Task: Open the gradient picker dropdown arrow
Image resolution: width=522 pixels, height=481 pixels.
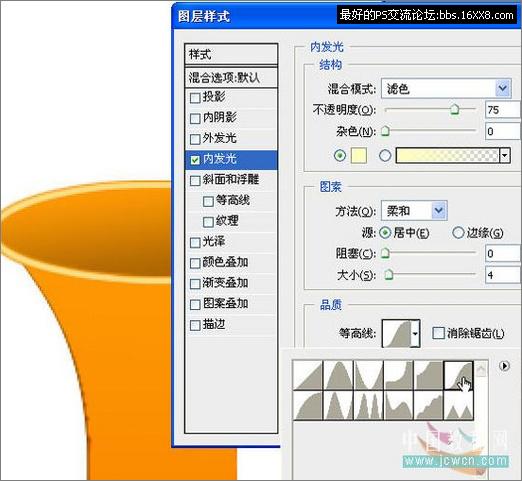Action: 505,156
